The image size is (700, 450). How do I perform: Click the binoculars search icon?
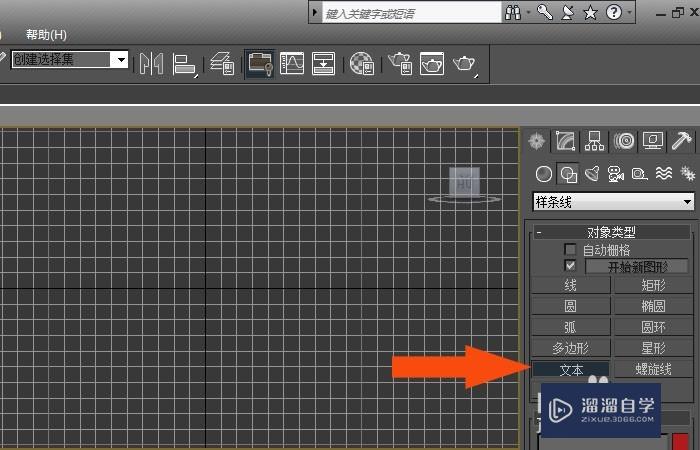click(x=513, y=12)
